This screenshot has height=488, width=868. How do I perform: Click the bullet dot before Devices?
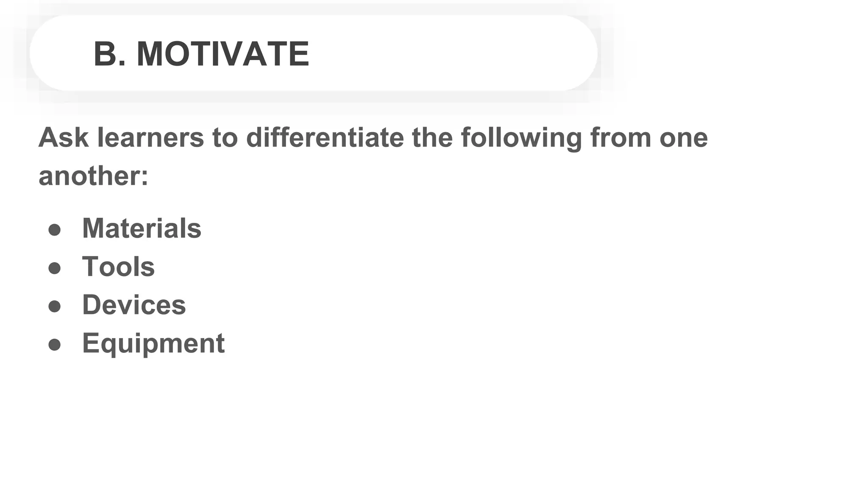click(x=54, y=306)
